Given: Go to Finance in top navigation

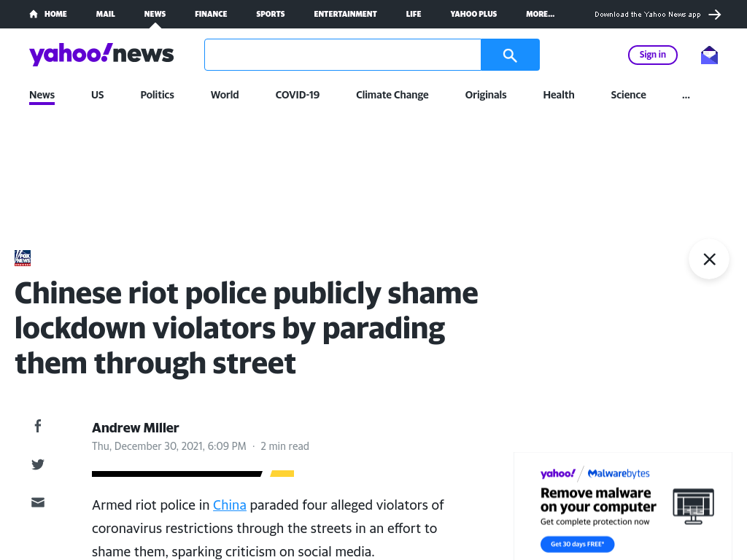Looking at the screenshot, I should 211,15.
